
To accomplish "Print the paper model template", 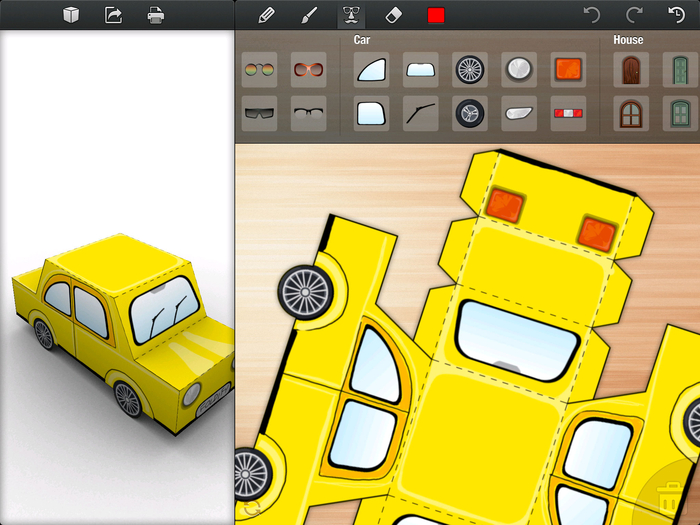I will click(156, 15).
